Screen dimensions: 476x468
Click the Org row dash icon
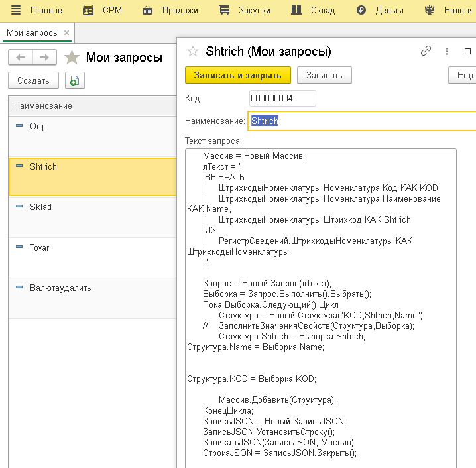point(19,125)
